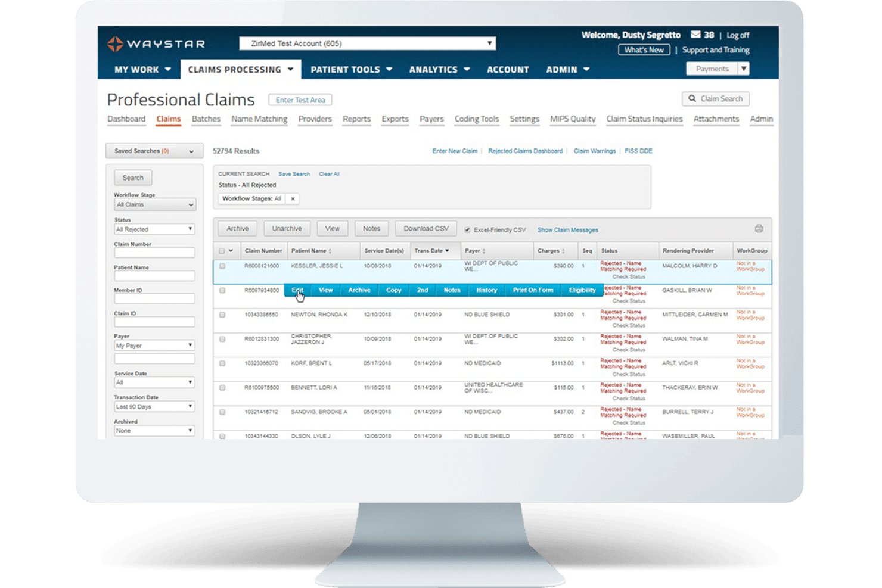Click the Download CSV button
This screenshot has width=882, height=588.
click(x=426, y=229)
